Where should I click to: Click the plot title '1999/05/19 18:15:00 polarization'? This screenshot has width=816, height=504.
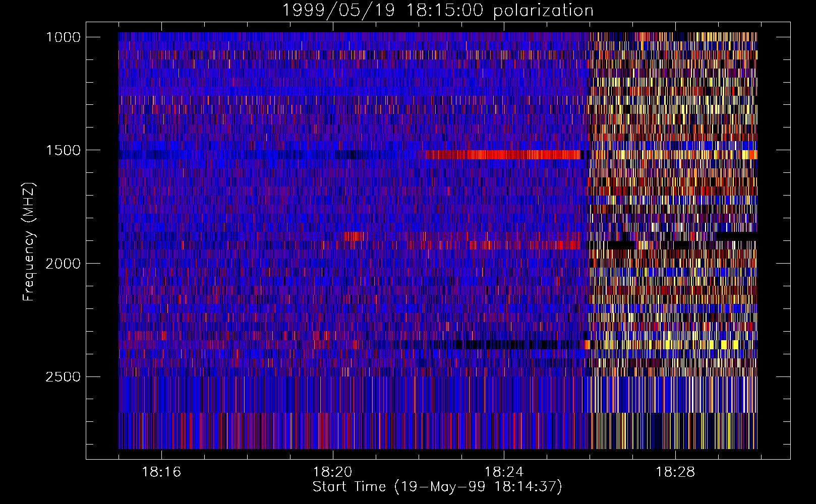(437, 10)
